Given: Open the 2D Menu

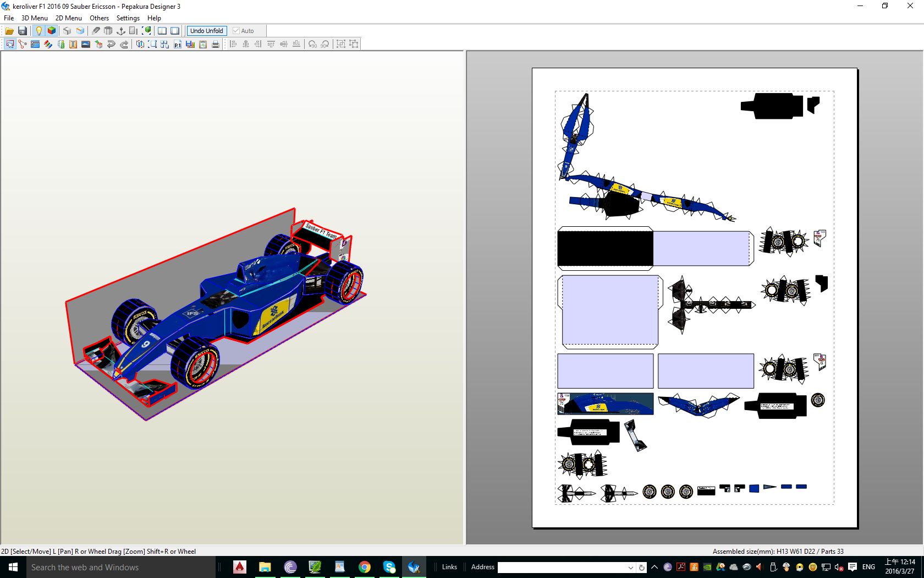Looking at the screenshot, I should pyautogui.click(x=69, y=18).
